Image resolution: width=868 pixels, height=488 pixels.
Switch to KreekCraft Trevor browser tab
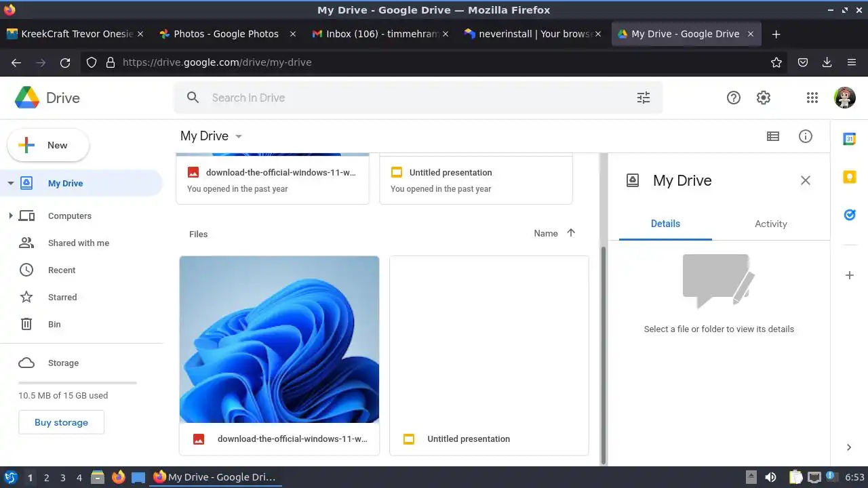click(75, 34)
